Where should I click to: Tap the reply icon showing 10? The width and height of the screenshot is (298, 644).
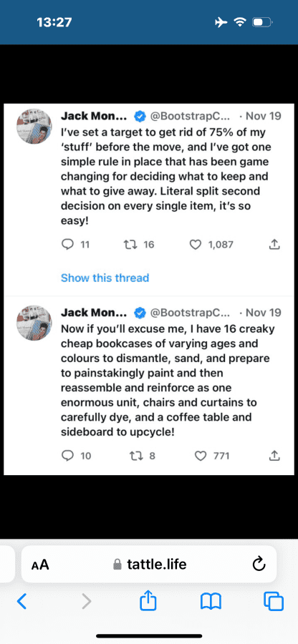click(67, 456)
